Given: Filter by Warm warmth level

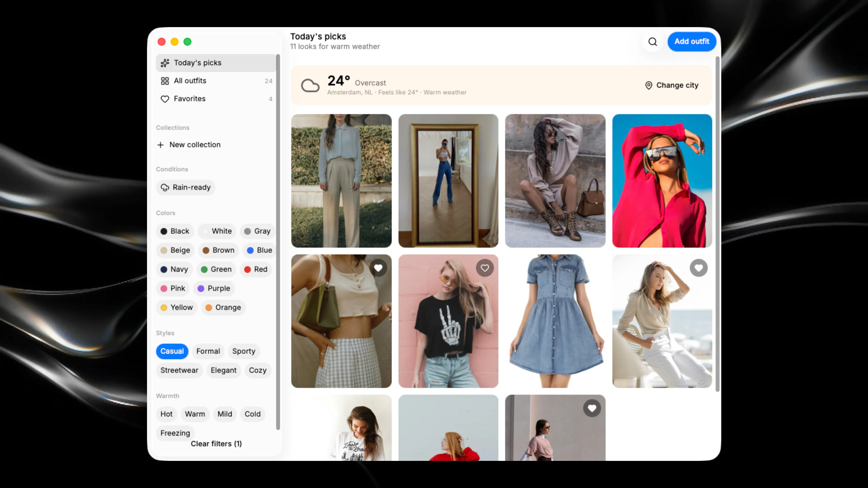Looking at the screenshot, I should tap(195, 414).
